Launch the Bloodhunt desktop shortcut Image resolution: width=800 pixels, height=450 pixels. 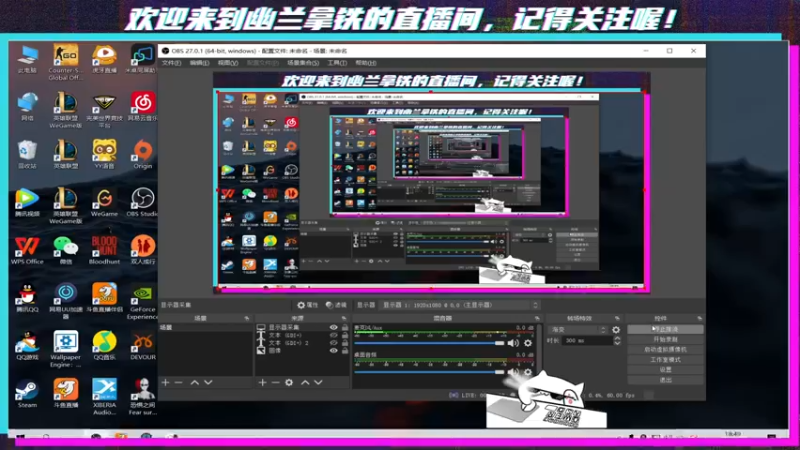[104, 250]
